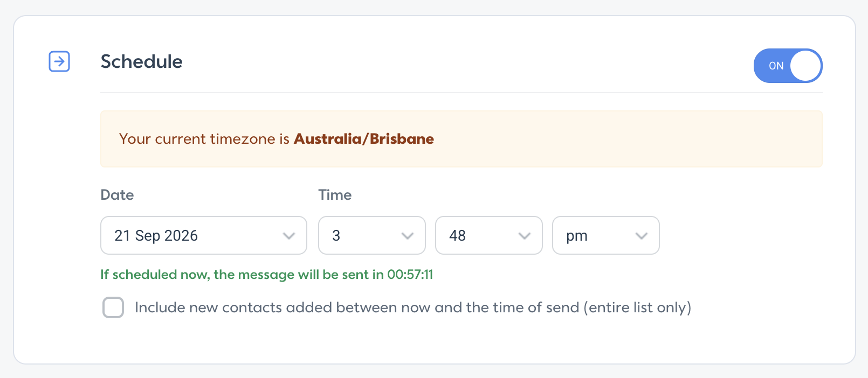Open the pm period dropdown
The image size is (868, 378).
(x=606, y=235)
